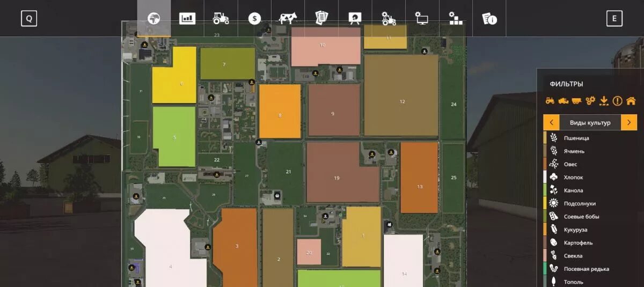
Task: Open vehicle settings tractor-with-gear icon
Action: click(x=388, y=18)
